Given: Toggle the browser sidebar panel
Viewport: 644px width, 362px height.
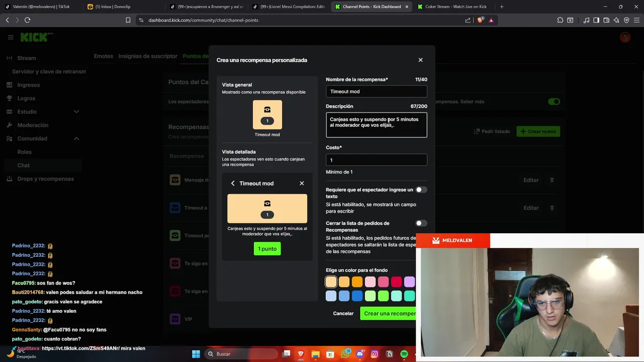Looking at the screenshot, I should [x=596, y=20].
